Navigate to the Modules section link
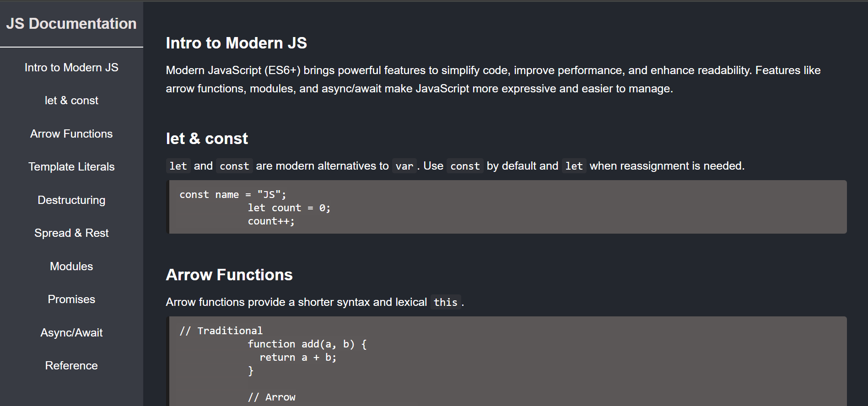Screen dimensions: 868x406 (71, 267)
